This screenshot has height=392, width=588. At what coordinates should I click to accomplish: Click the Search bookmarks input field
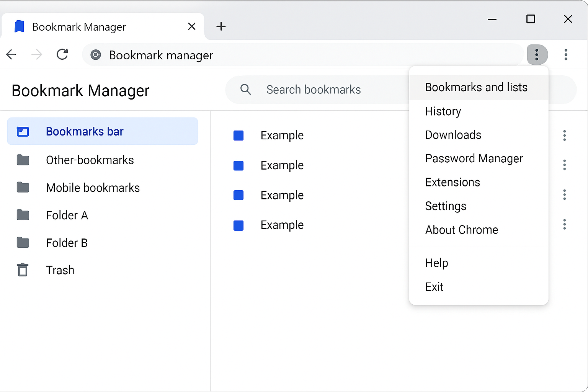point(325,89)
